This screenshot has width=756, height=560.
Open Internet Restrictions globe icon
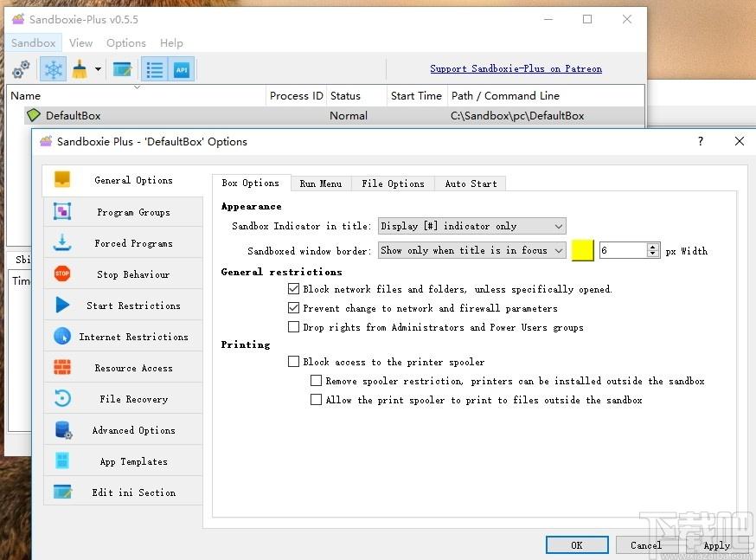point(62,336)
